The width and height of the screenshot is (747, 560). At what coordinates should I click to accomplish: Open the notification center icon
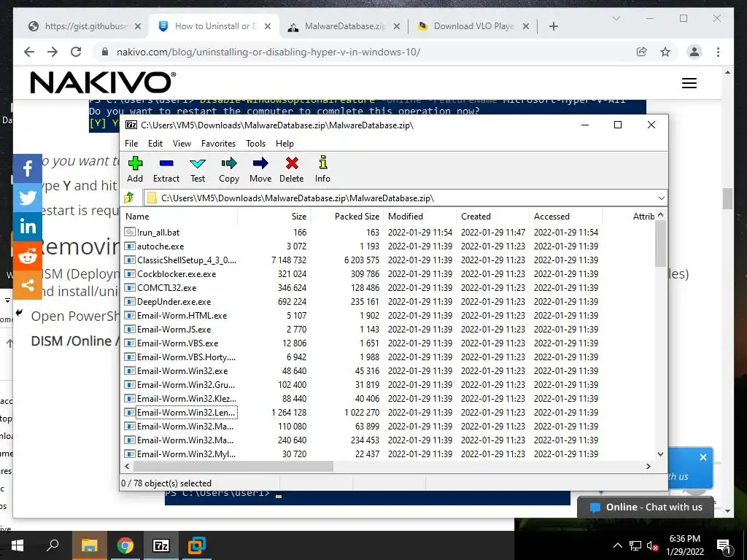[724, 545]
